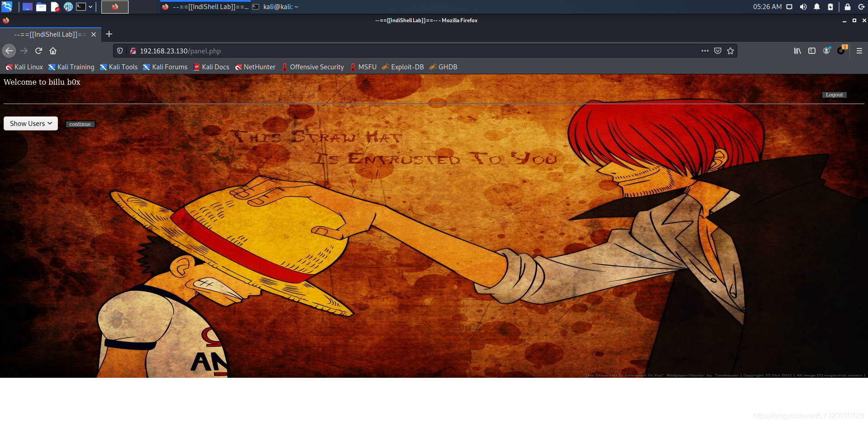Click the logout session icon
The height and width of the screenshot is (424, 868).
coord(861,7)
